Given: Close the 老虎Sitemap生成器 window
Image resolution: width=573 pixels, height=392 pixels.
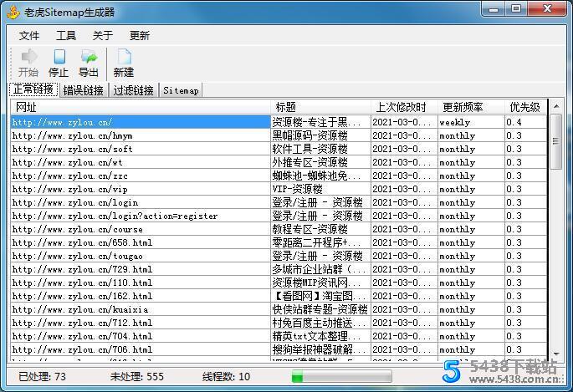Looking at the screenshot, I should (x=547, y=8).
